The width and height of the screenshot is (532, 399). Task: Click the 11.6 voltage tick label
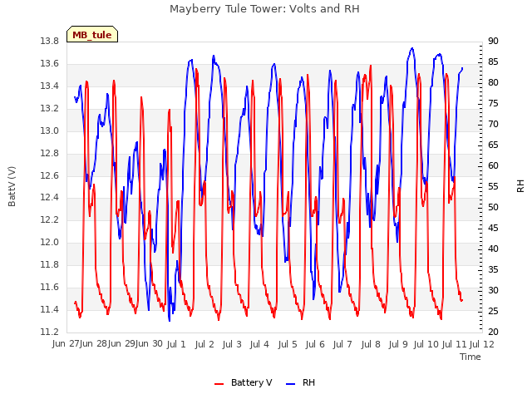click(50, 287)
